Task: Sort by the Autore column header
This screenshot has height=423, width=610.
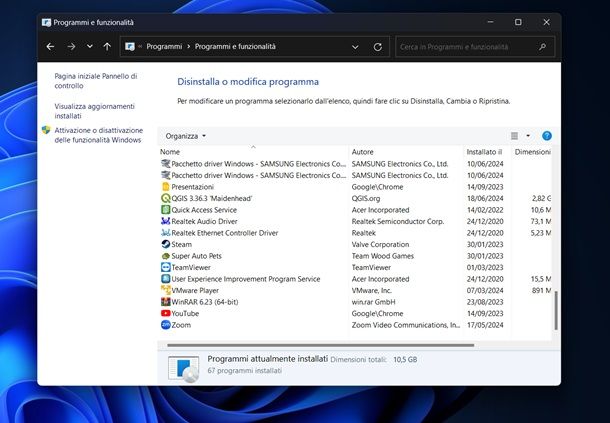Action: point(363,152)
